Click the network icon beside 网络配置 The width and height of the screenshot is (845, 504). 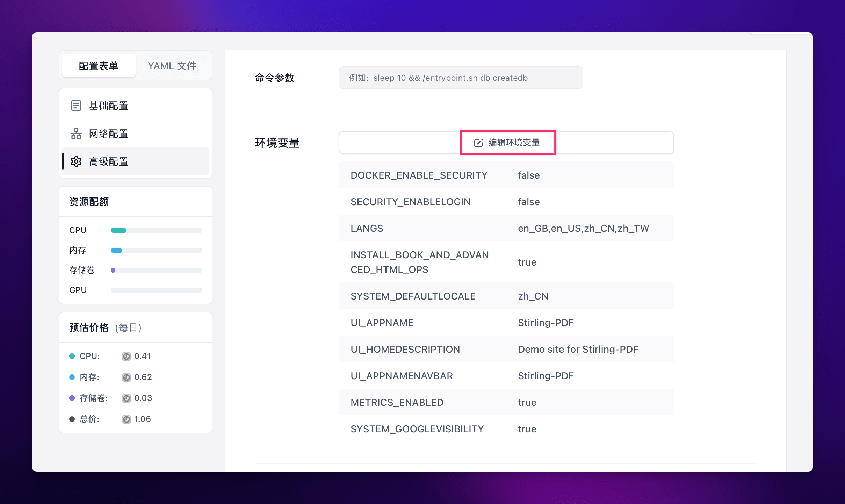click(76, 134)
